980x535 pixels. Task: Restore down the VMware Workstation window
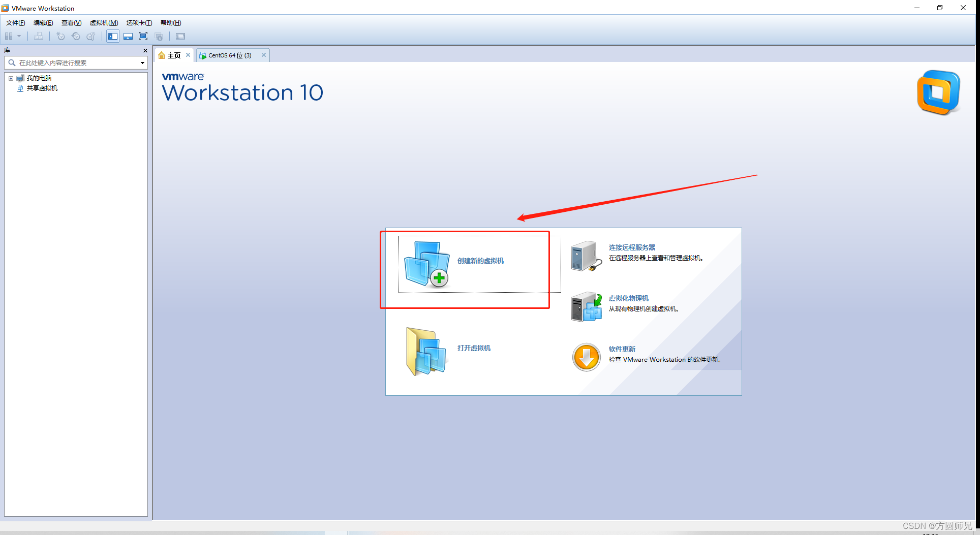point(940,8)
